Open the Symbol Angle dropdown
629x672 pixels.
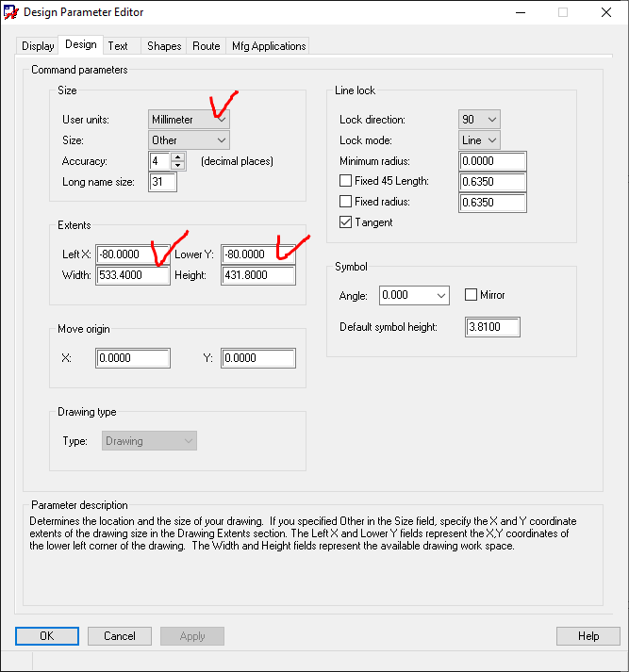[x=414, y=295]
